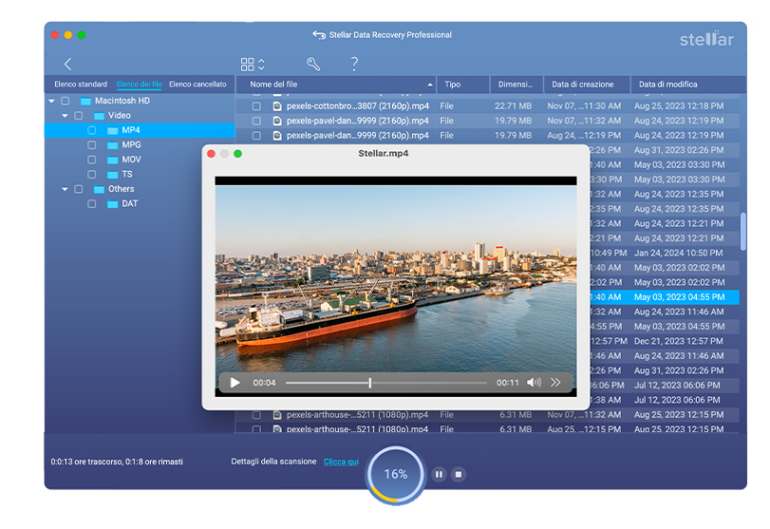Click the Stellar.mp4 video frame

[x=396, y=286]
